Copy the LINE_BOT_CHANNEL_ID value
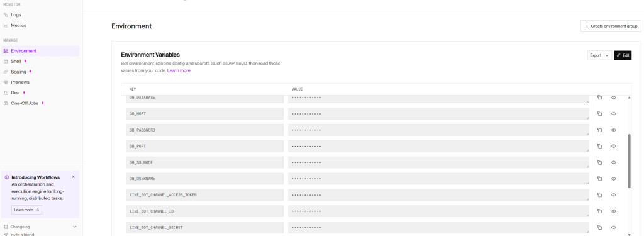644x236 pixels. click(599, 211)
